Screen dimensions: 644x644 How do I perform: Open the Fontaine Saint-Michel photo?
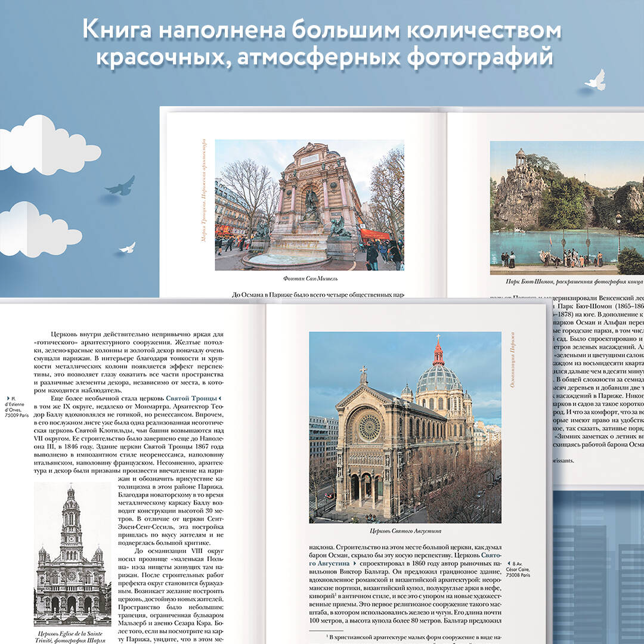tap(309, 205)
